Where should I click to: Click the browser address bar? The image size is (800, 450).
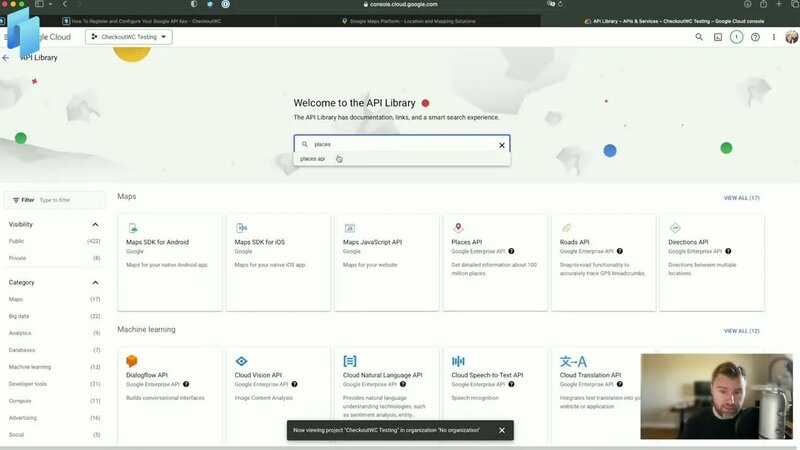point(401,4)
